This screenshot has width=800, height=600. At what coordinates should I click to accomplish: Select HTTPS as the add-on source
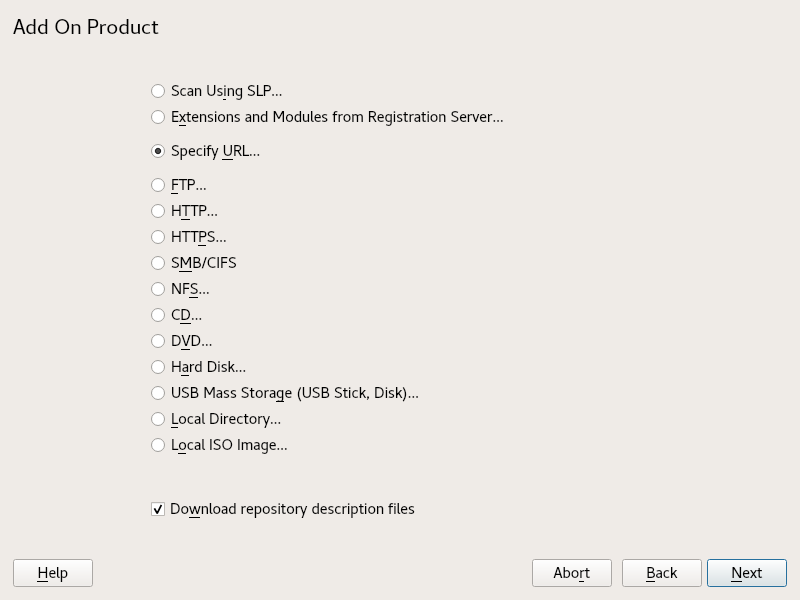[158, 237]
